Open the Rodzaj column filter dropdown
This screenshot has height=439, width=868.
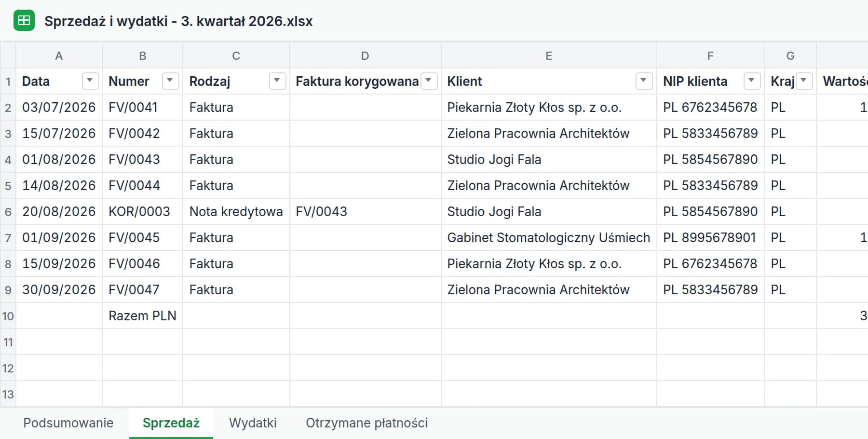tap(277, 81)
